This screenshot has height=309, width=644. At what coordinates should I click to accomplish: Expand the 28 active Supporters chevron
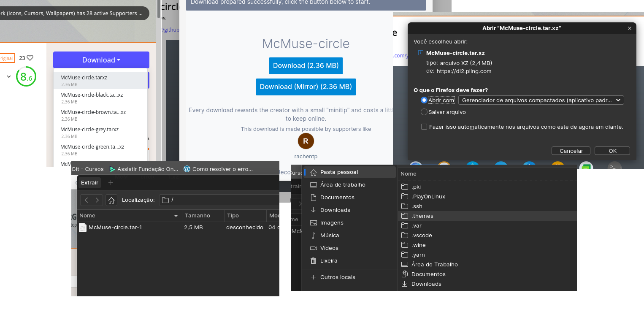click(x=141, y=14)
